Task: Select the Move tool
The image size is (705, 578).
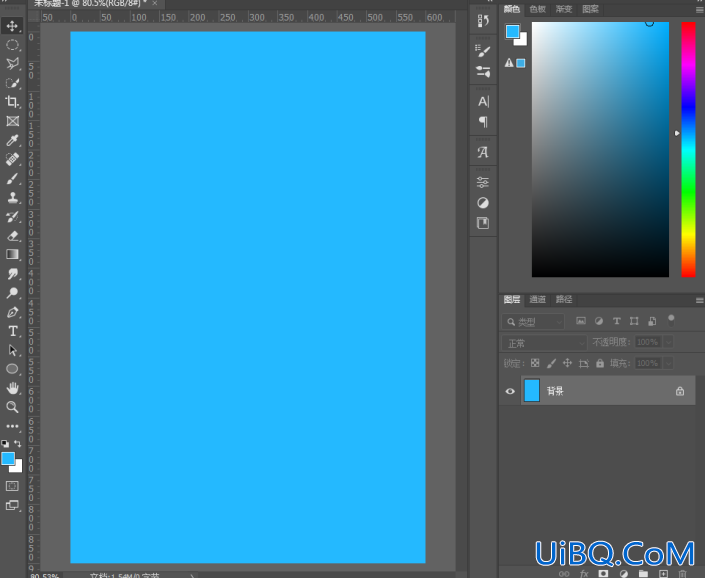Action: click(12, 26)
